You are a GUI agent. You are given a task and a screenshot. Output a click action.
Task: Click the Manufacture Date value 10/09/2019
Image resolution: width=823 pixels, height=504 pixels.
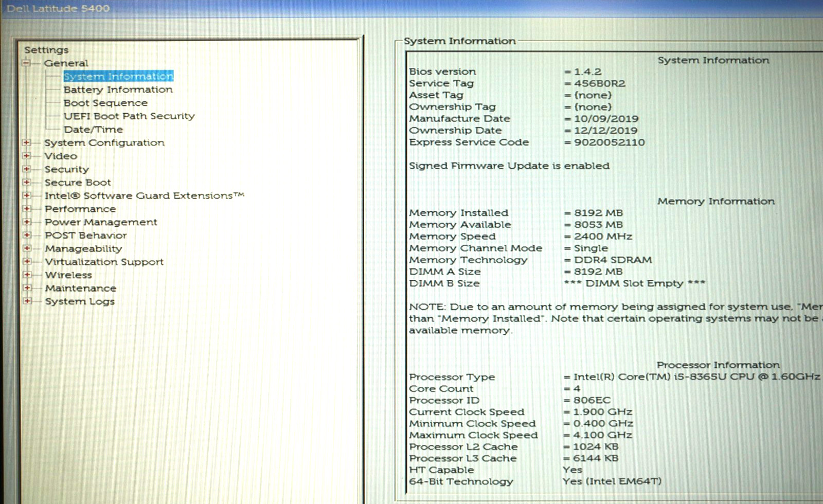[606, 119]
